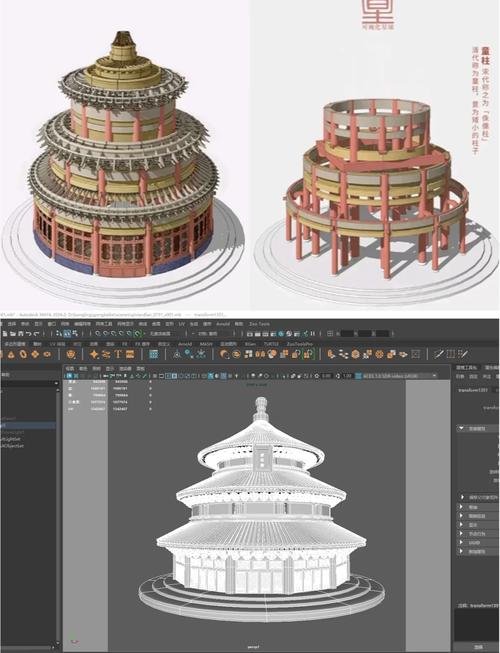Screen dimensions: 500x653
Task: Select the Multi-Cut knife tool on shelf
Action: pyautogui.click(x=439, y=354)
